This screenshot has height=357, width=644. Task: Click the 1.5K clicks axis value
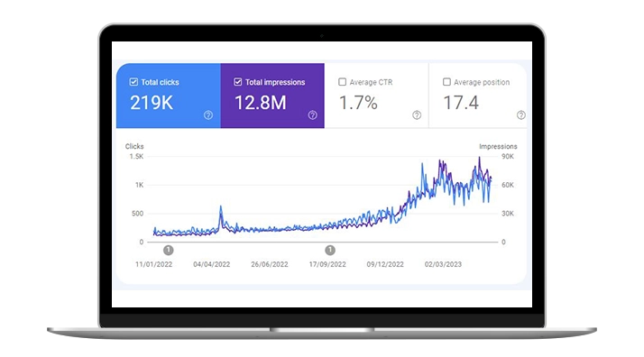click(x=136, y=156)
